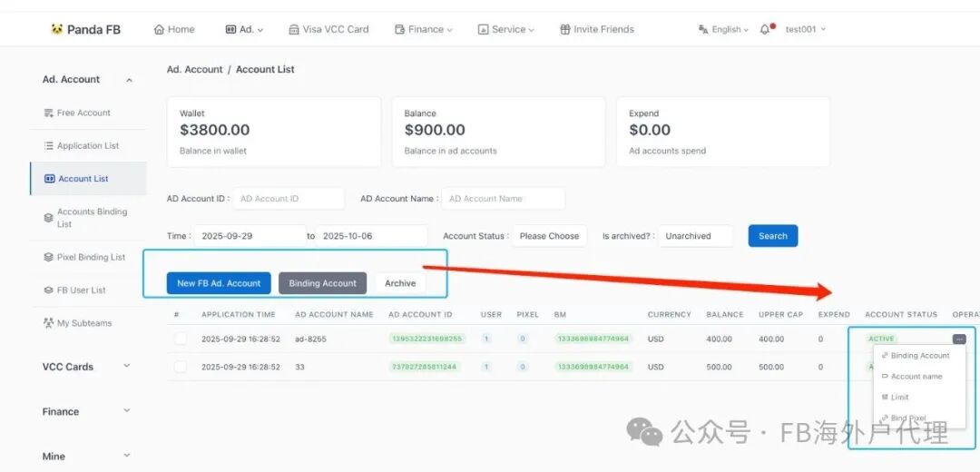The image size is (980, 472).
Task: Tick the checkbox for account ad-8255
Action: coord(181,339)
